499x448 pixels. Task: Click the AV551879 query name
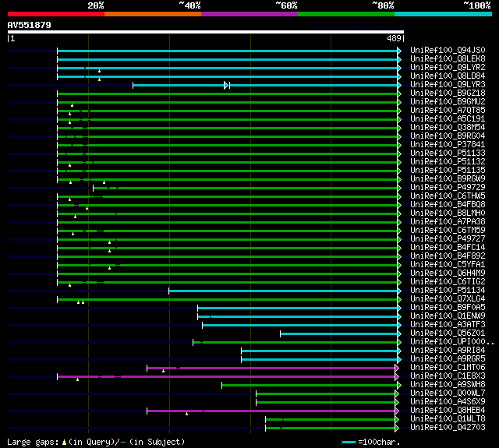29,25
